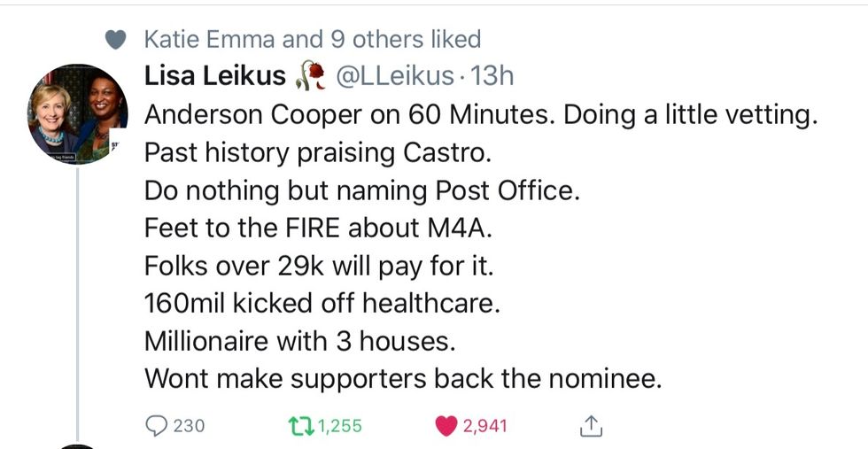View the 2,941 likes count

485,426
